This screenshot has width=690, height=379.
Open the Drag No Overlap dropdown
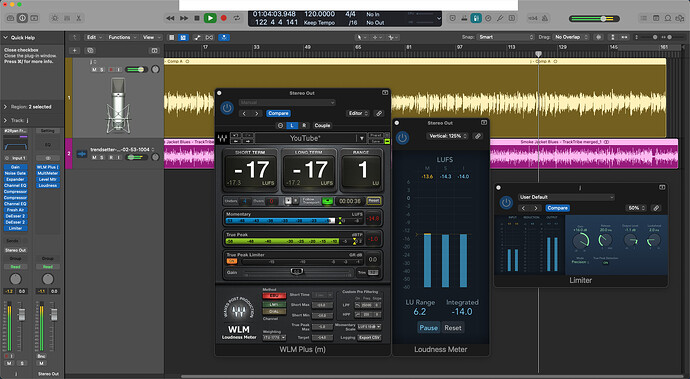[x=571, y=37]
